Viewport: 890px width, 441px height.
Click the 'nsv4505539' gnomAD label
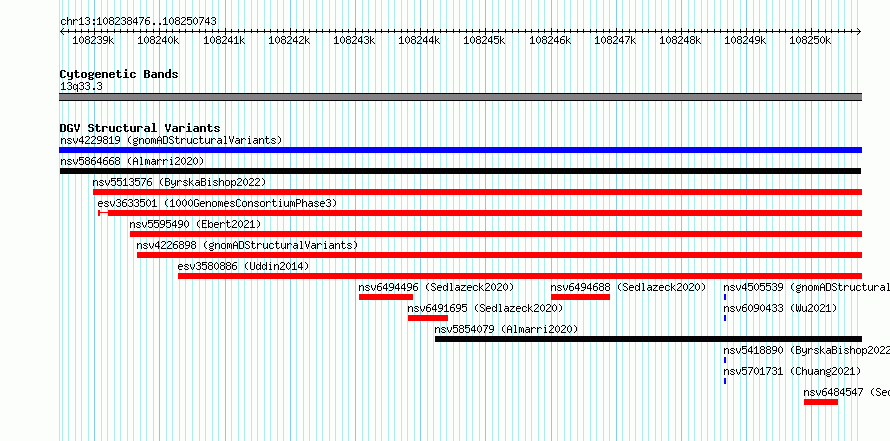click(807, 287)
